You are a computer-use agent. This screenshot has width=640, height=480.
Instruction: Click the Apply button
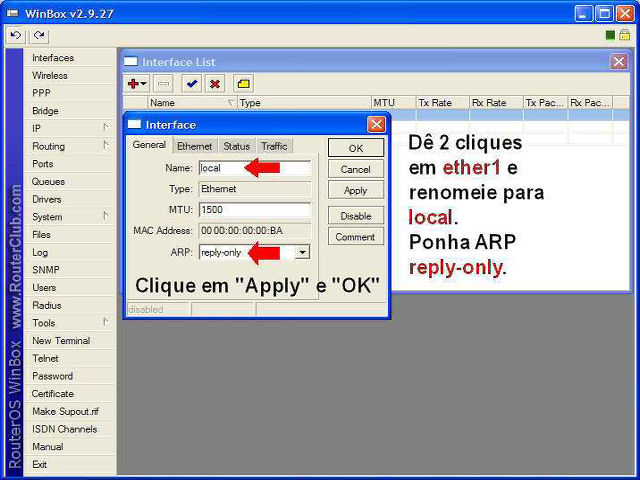point(356,191)
